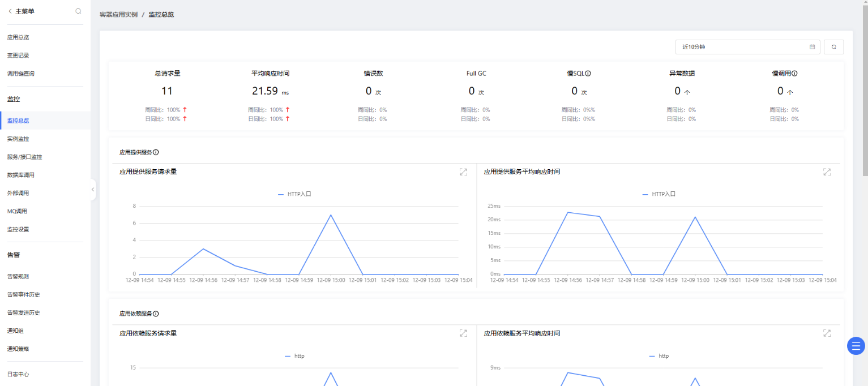The width and height of the screenshot is (868, 386).
Task: Click the info icon beside 应用依赖服务
Action: 156,314
